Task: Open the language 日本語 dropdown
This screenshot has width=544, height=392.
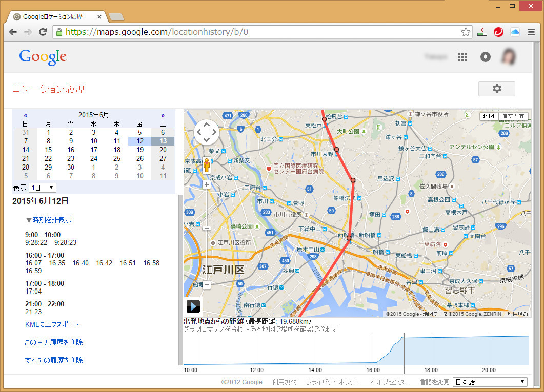Action: tap(490, 382)
